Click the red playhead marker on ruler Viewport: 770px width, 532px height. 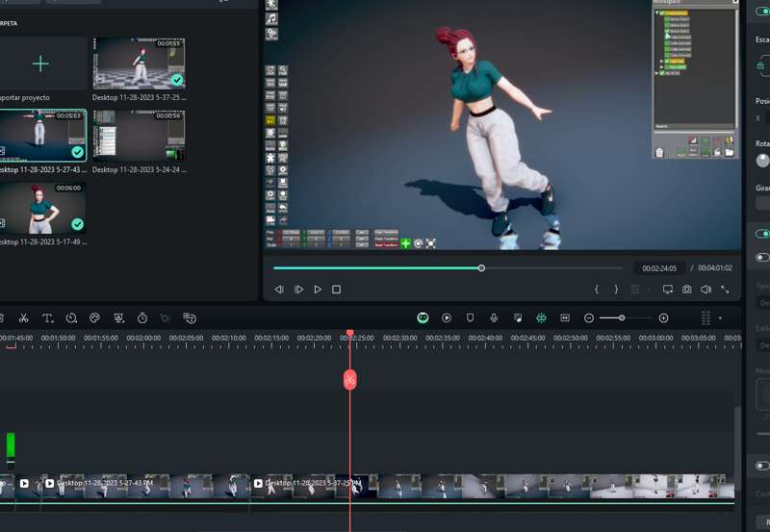pyautogui.click(x=349, y=333)
